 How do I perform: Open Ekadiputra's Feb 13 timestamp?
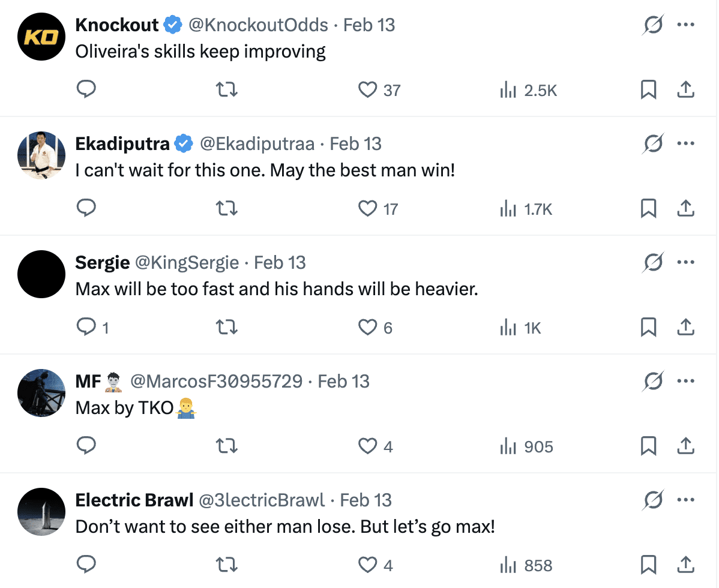pos(356,144)
